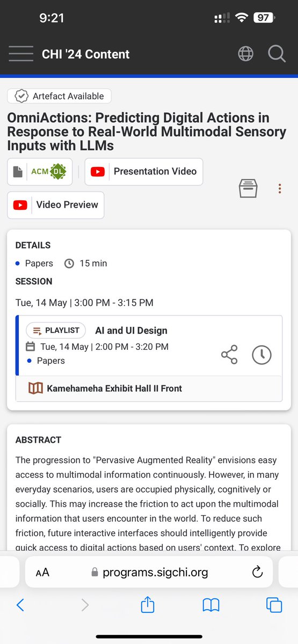Screen dimensions: 298x644
Task: Open the hamburger navigation menu
Action: pyautogui.click(x=21, y=54)
